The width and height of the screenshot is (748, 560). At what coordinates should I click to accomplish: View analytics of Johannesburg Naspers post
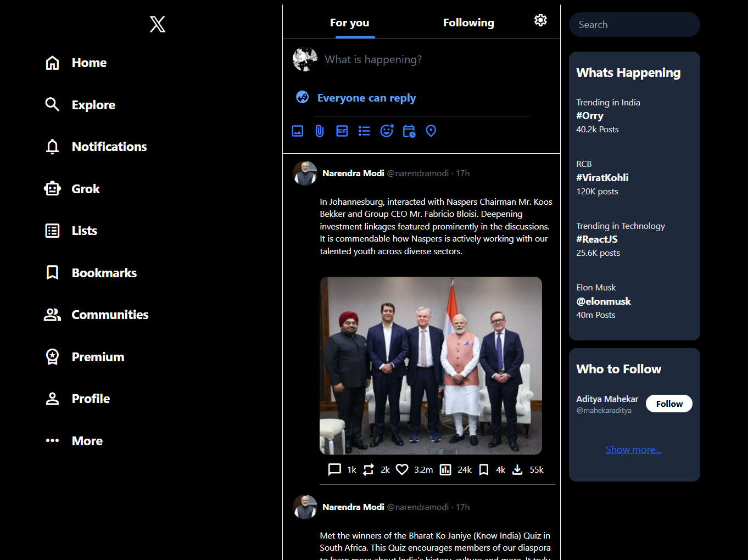pyautogui.click(x=445, y=469)
